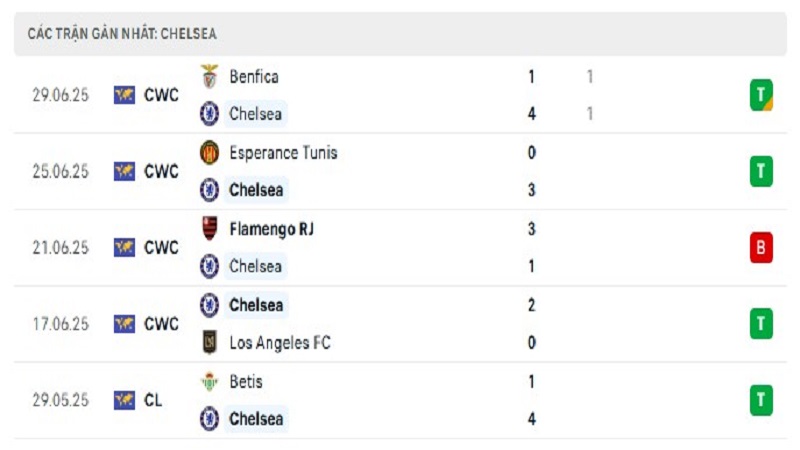This screenshot has width=800, height=450.
Task: Click CWC competition flag icon for 29.06.25
Action: click(124, 95)
